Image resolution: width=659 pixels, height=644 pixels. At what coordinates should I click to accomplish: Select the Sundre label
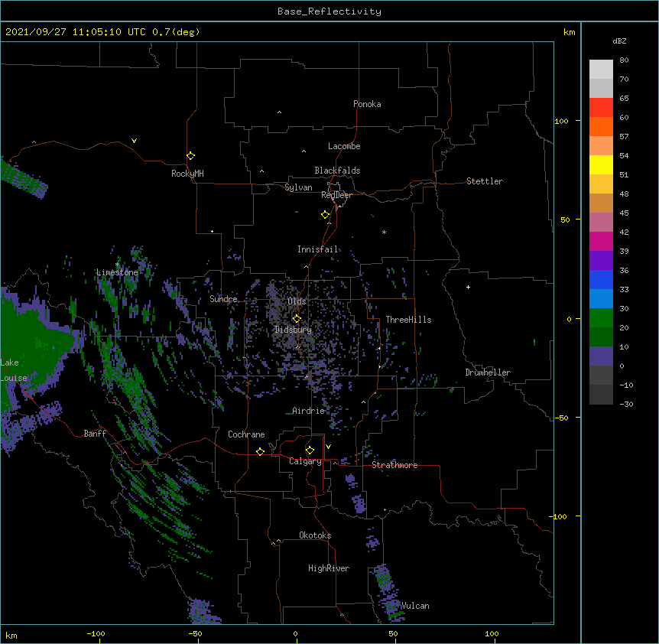pos(223,299)
